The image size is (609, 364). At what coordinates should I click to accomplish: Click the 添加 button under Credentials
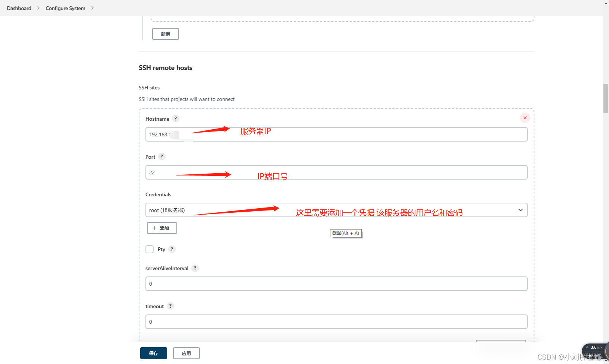[x=161, y=228]
